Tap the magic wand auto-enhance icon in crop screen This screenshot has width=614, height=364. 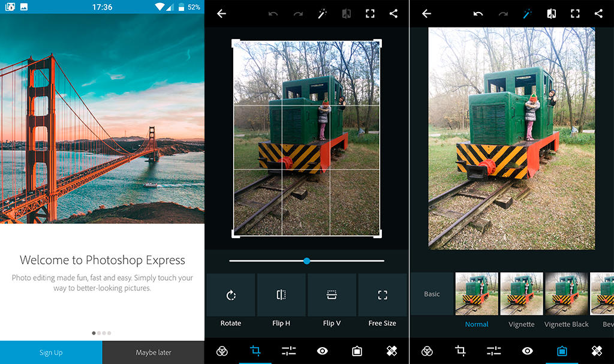click(322, 14)
